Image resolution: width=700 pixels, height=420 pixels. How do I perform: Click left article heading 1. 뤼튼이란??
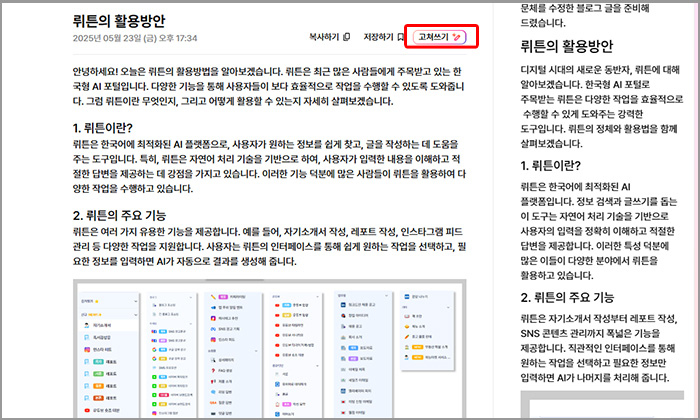(x=103, y=128)
